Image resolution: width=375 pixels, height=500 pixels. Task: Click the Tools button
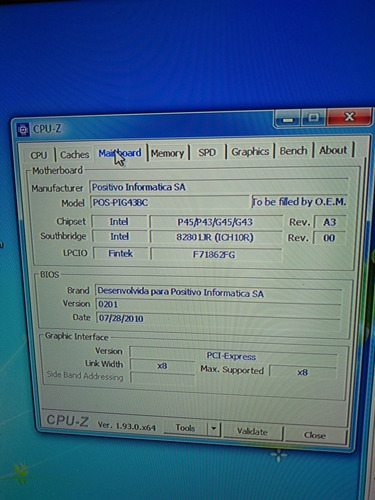pyautogui.click(x=185, y=428)
